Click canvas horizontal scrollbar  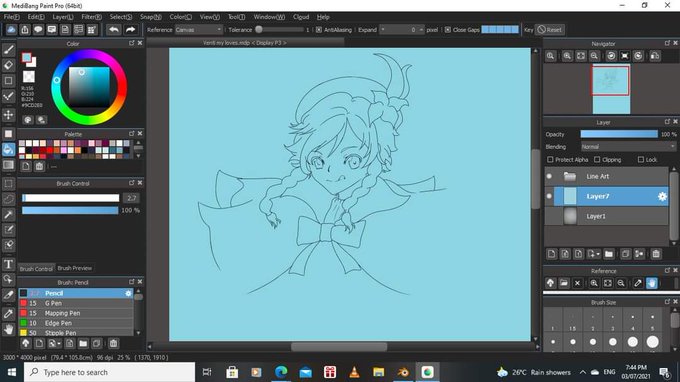tap(339, 346)
